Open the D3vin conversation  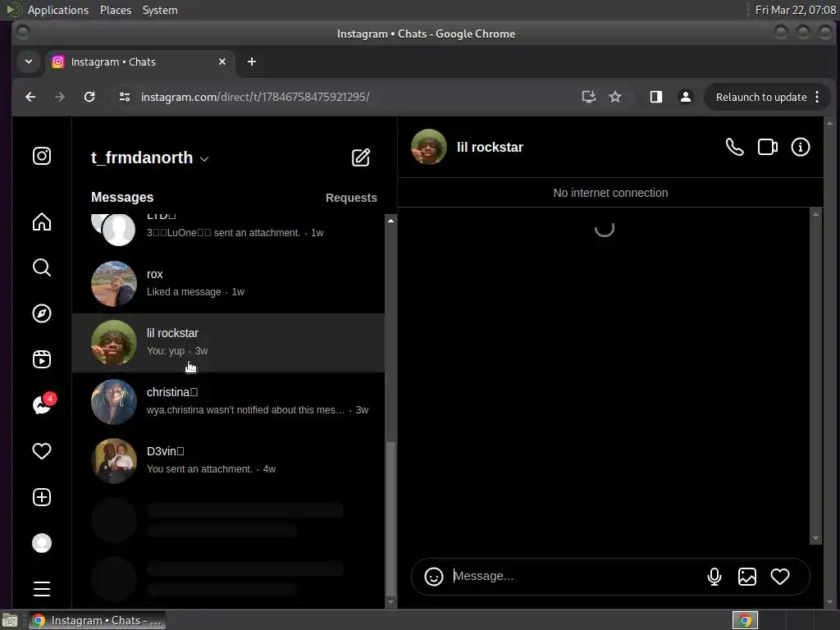(x=228, y=461)
